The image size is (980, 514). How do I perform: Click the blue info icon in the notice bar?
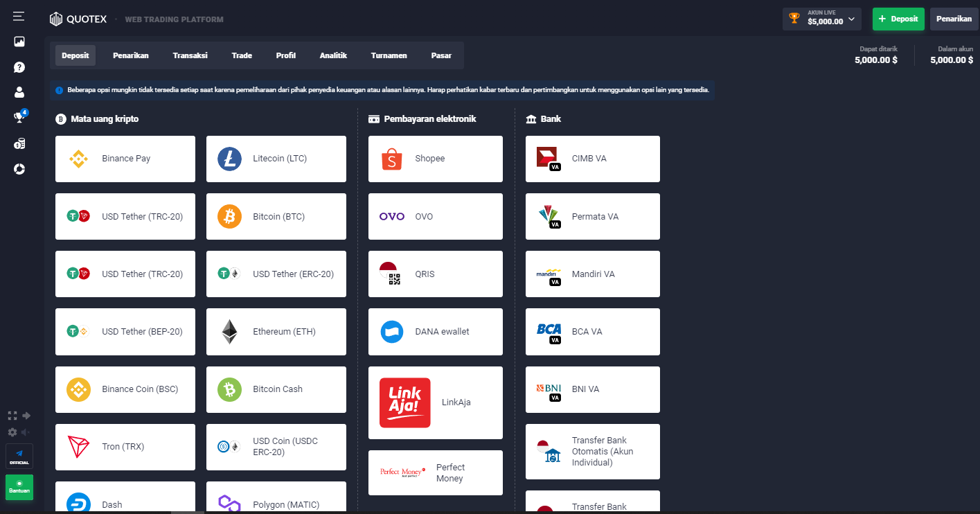pyautogui.click(x=60, y=90)
